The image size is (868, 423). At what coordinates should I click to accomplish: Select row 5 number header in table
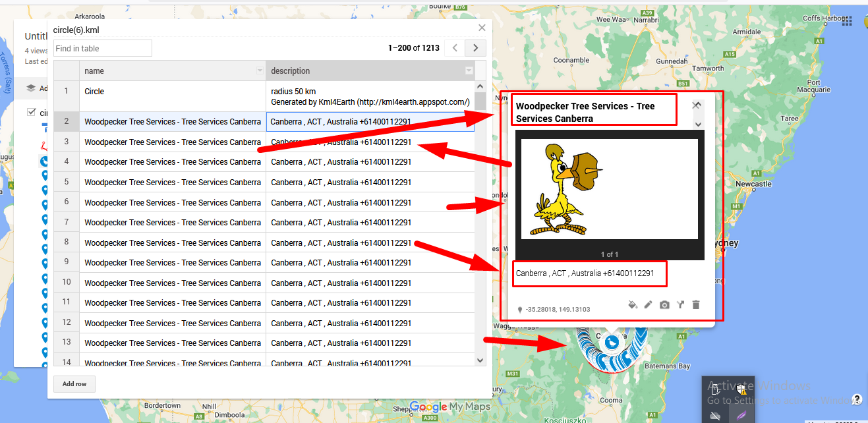click(67, 183)
